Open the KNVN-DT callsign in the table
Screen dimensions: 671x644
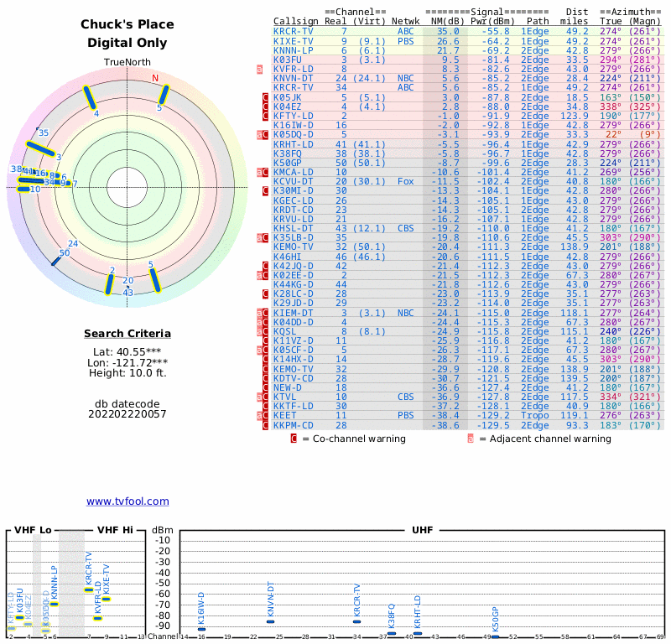(x=293, y=78)
